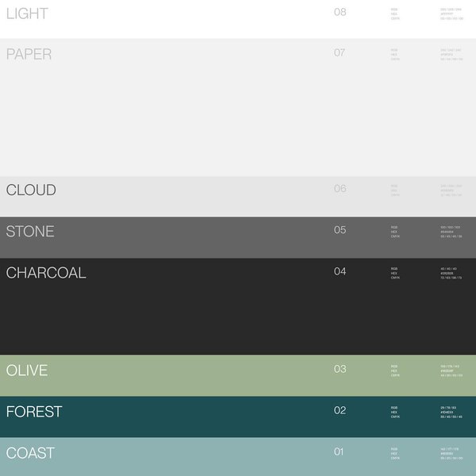This screenshot has height=476, width=476.
Task: Pick the empty Paper swatch area
Action: click(238, 118)
